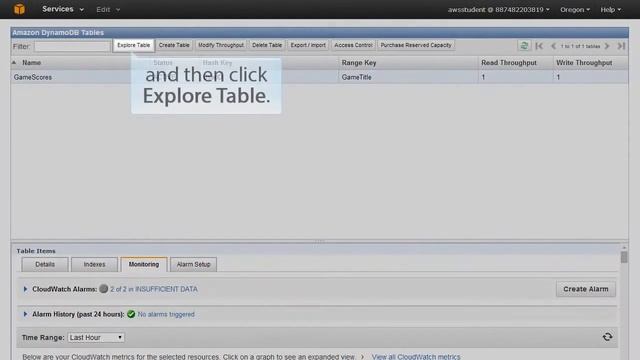This screenshot has width=640, height=360.
Task: Click Modify Throughput button
Action: click(x=221, y=45)
